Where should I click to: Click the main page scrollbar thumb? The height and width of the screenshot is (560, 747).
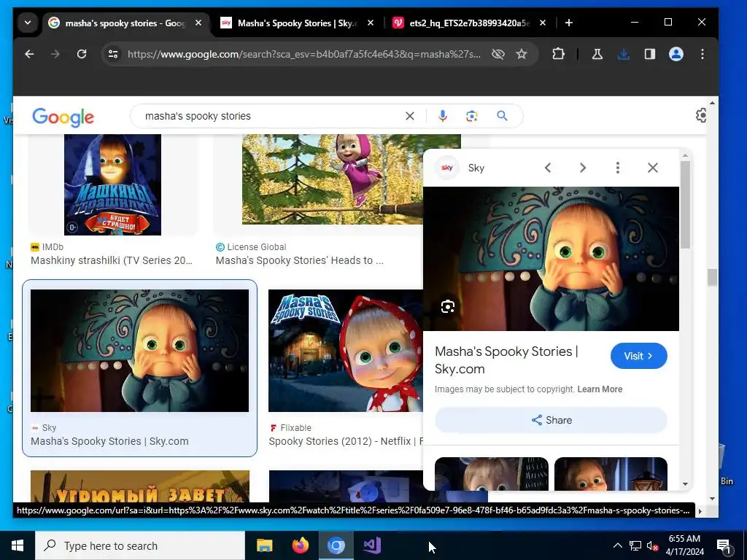click(712, 278)
